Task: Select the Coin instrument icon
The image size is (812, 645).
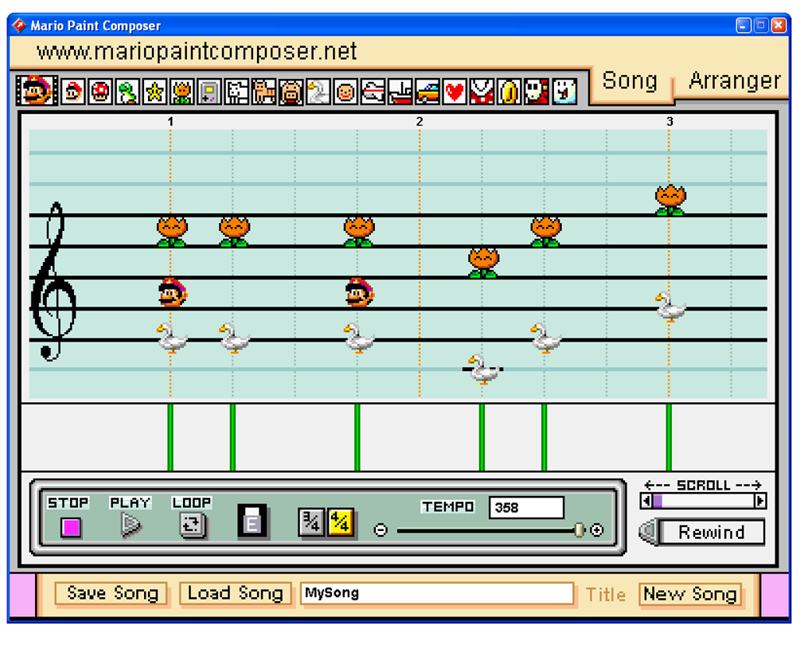Action: (x=509, y=92)
